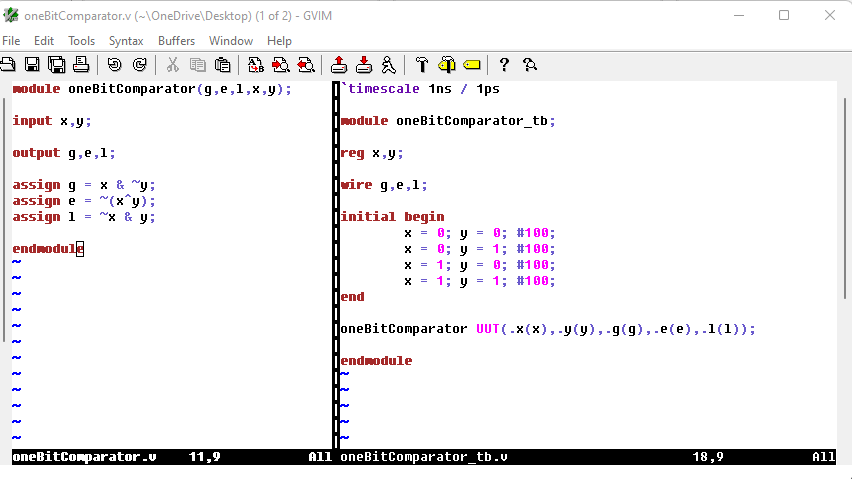Click the Help question mark icon
The width and height of the screenshot is (852, 479).
point(504,65)
